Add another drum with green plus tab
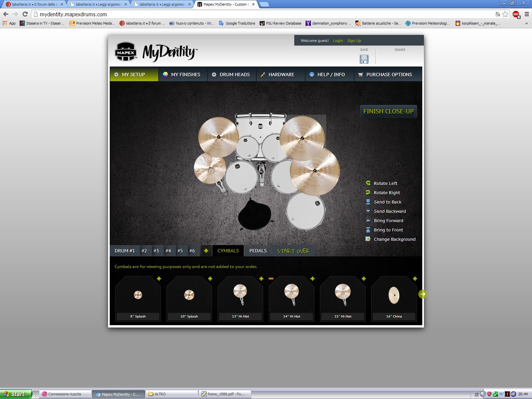This screenshot has height=399, width=532. click(206, 251)
